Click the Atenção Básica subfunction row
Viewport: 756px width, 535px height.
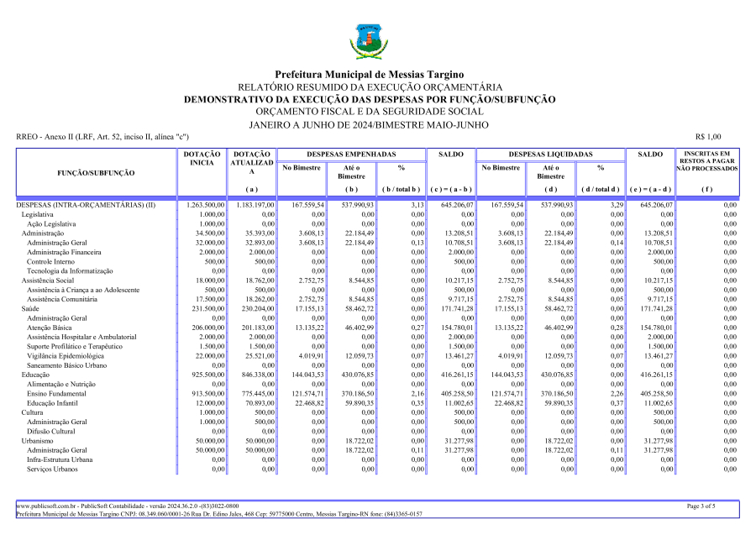pos(50,328)
